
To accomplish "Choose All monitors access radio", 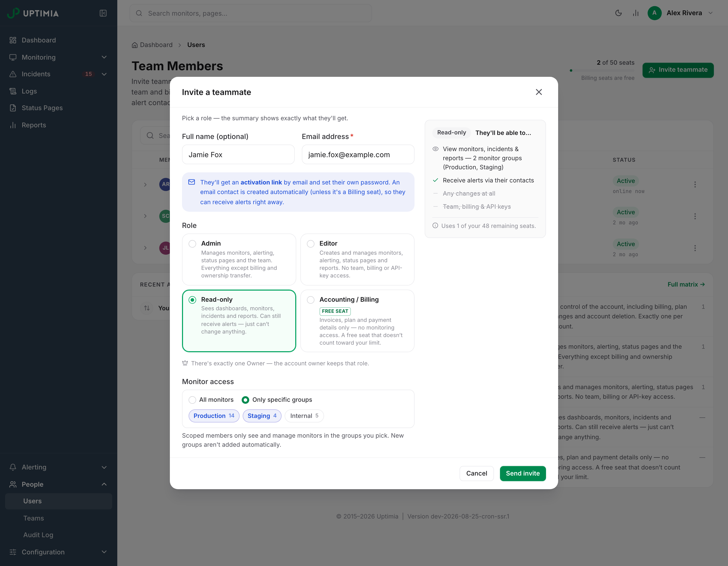I will click(x=192, y=400).
